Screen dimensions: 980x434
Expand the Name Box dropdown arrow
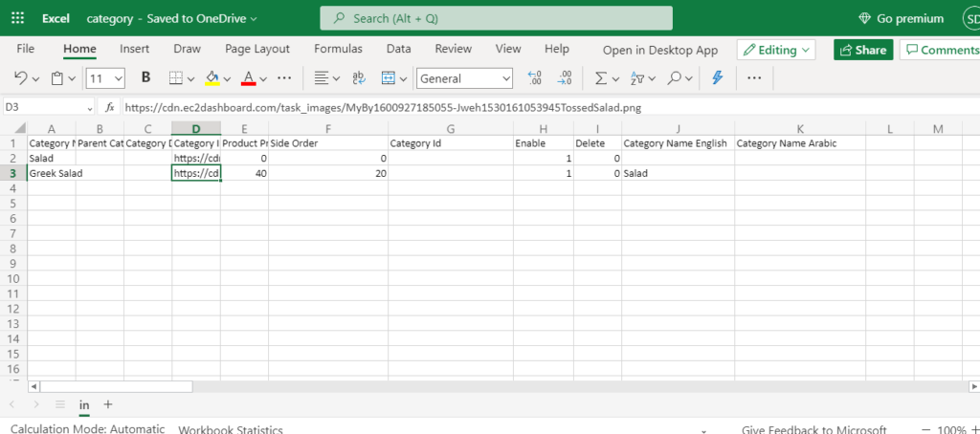click(x=89, y=108)
